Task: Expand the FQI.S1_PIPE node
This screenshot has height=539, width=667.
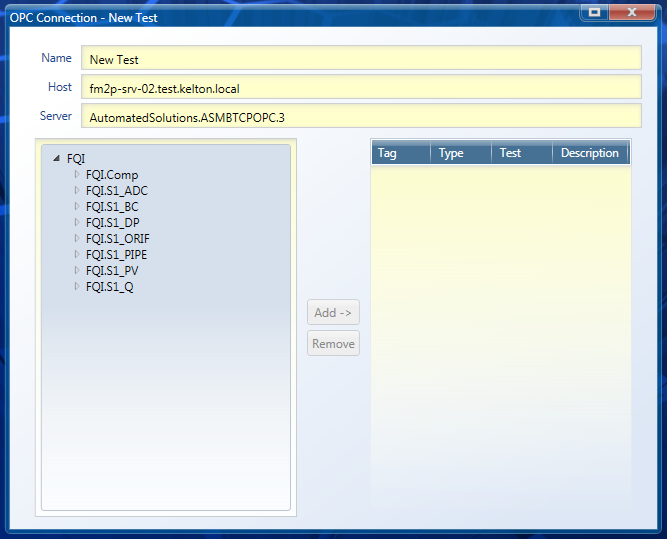Action: (77, 254)
